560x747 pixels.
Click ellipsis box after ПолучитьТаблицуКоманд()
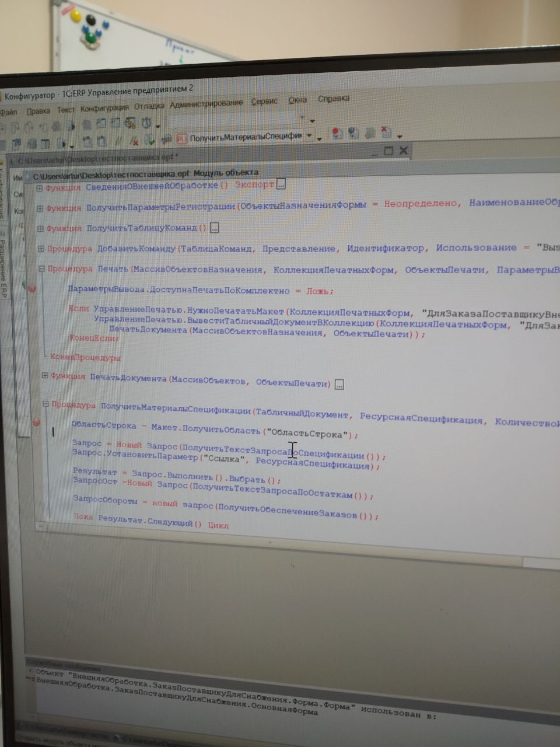coord(214,228)
